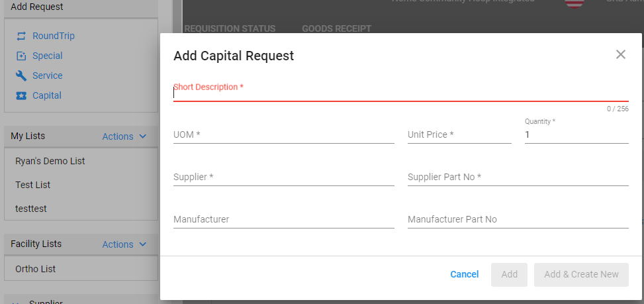Click the US flag icon
Image resolution: width=644 pixels, height=304 pixels.
click(575, 3)
